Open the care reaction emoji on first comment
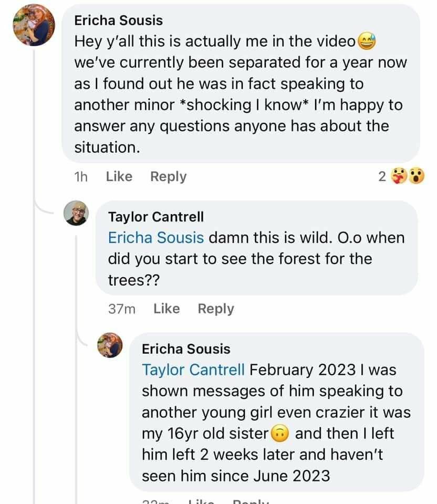Image resolution: width=437 pixels, height=504 pixels. tap(399, 176)
